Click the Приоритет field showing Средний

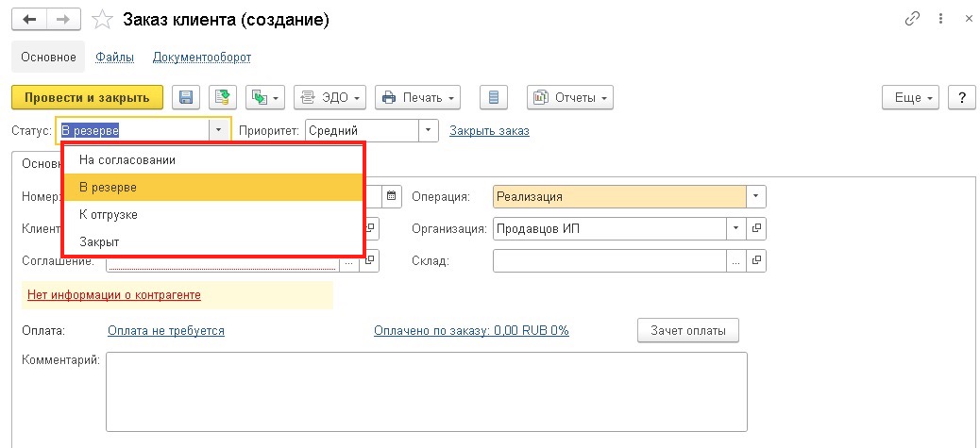[x=362, y=131]
